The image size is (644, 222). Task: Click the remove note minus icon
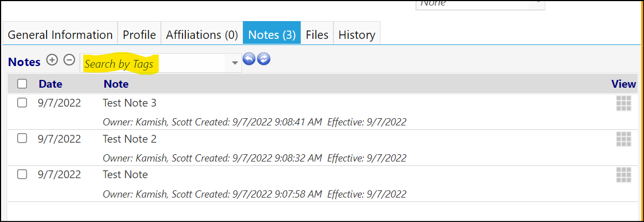point(69,60)
